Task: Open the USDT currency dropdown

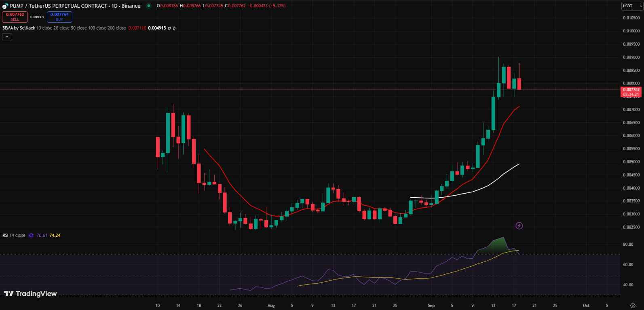Action: click(x=631, y=6)
